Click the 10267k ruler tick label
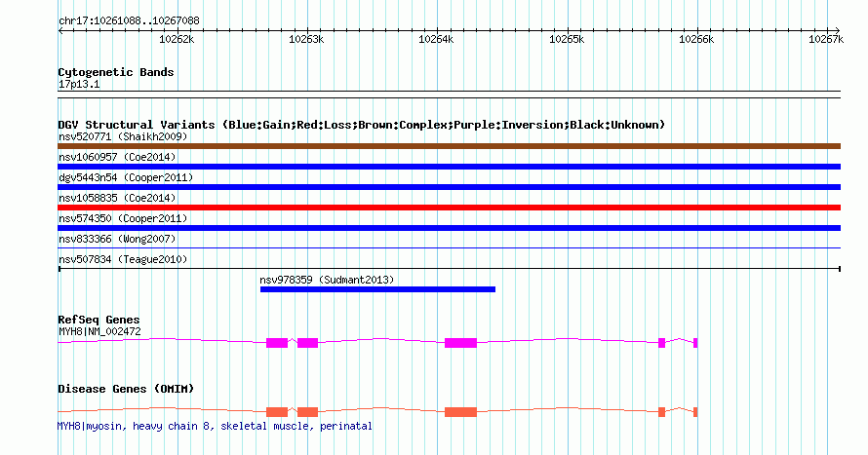Viewport: 868px width, 455px height. [826, 39]
